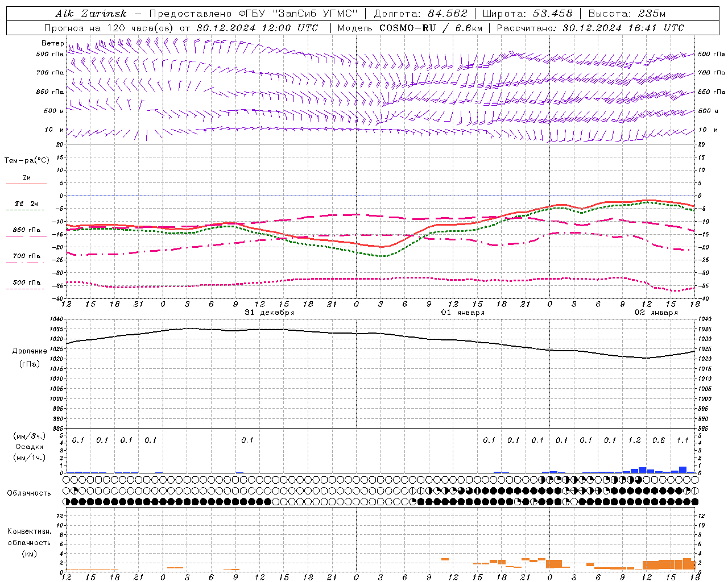Select the 1040 value on left pressure axis
This screenshot has height=582, width=728.
57,319
